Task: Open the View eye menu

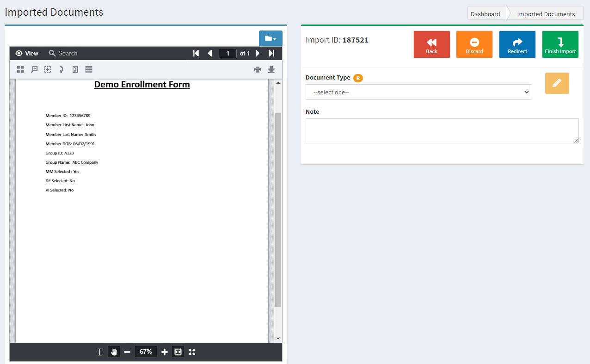Action: point(26,53)
